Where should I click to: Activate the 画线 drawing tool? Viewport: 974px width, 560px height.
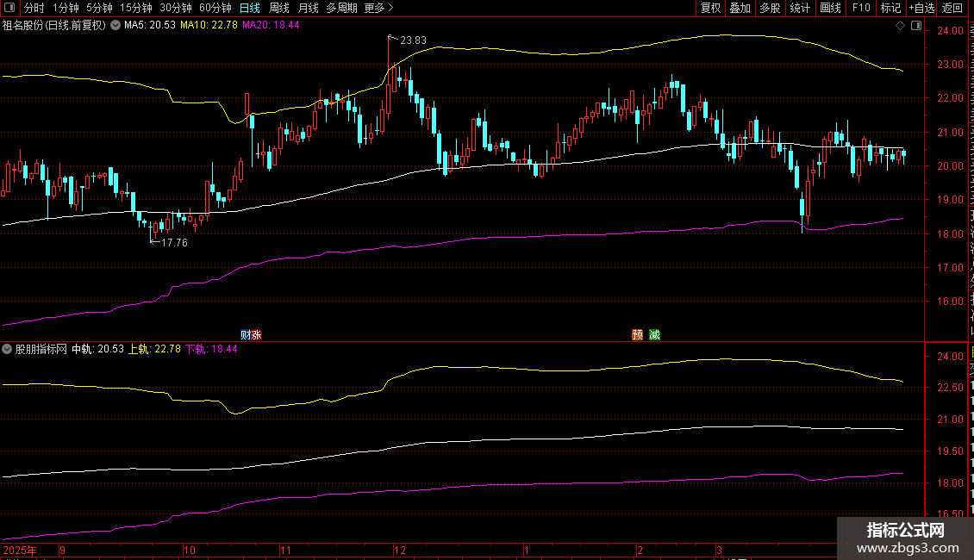point(831,8)
